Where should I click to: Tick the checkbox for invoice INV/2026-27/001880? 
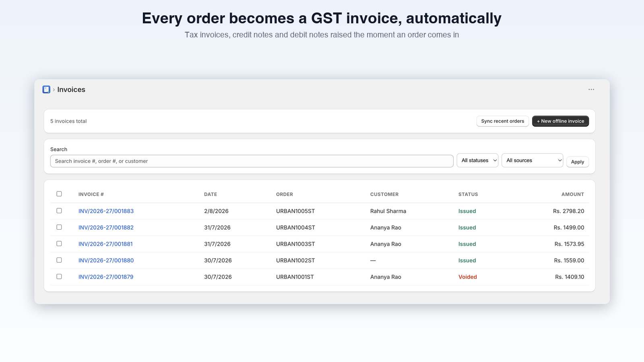59,260
